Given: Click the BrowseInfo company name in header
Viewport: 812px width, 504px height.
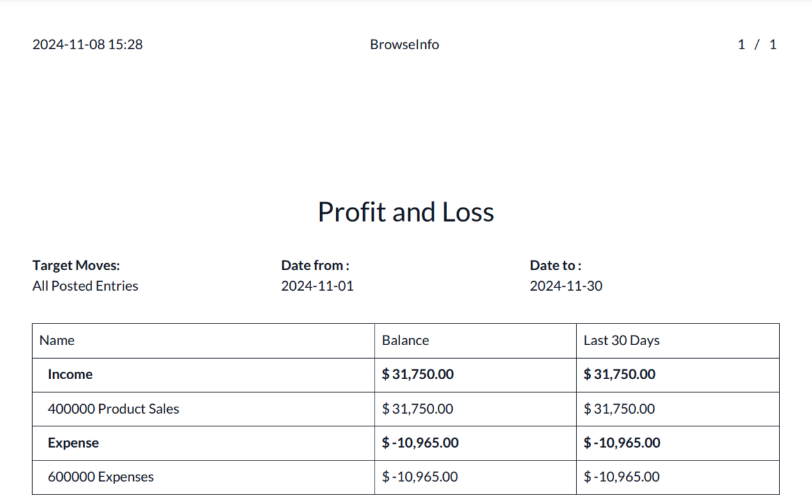Looking at the screenshot, I should pos(404,45).
